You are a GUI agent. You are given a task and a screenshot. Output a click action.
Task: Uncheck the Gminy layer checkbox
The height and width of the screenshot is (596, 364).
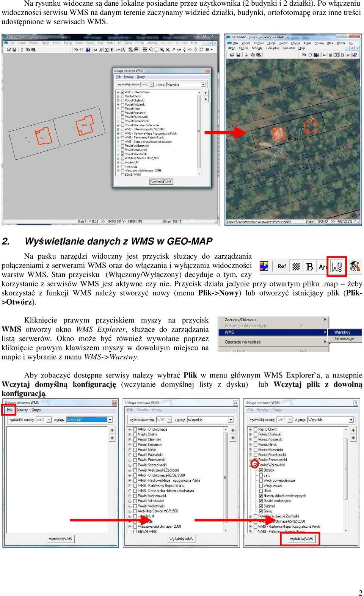(x=261, y=511)
